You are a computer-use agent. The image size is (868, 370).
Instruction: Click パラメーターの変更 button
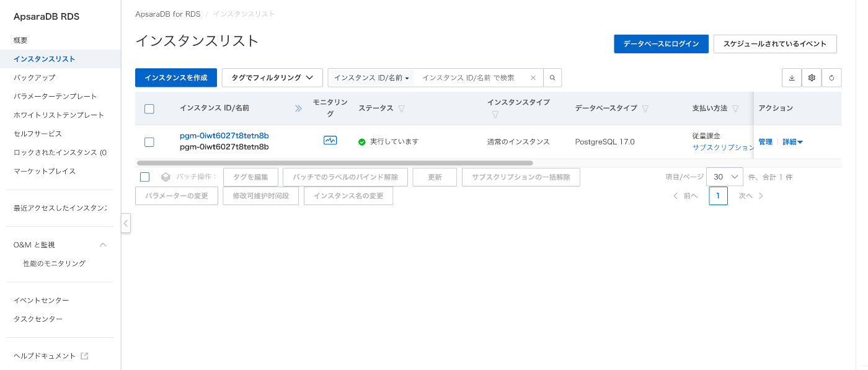click(177, 196)
